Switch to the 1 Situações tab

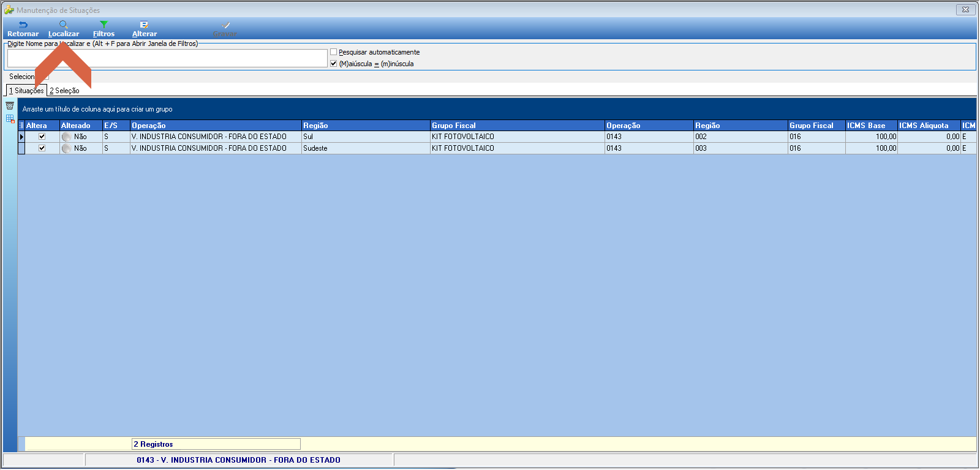click(26, 91)
